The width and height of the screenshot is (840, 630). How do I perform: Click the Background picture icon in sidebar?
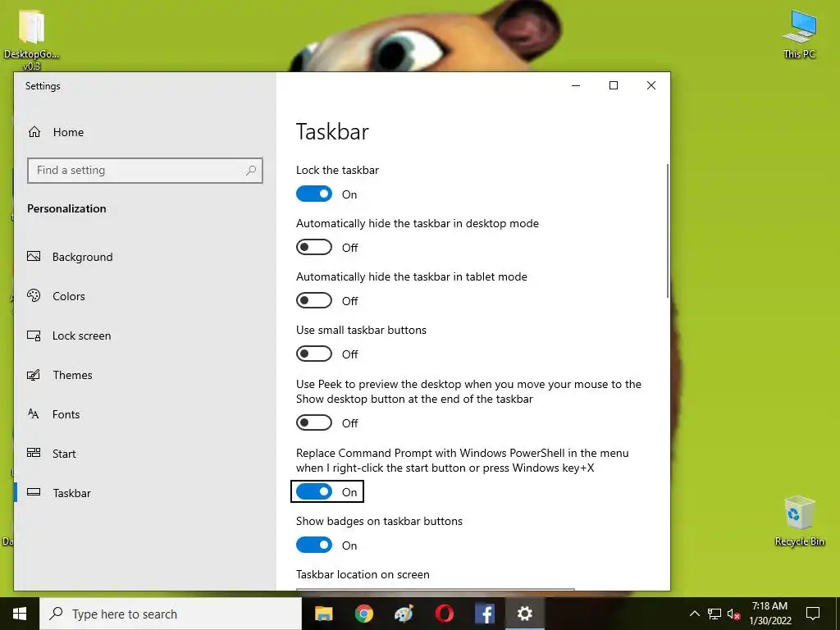[x=34, y=256]
